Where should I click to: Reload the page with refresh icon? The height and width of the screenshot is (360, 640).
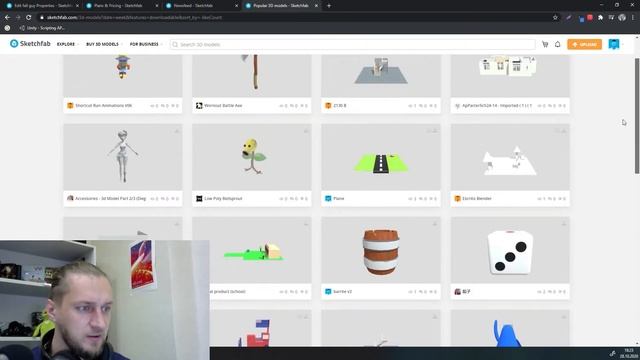click(x=29, y=18)
